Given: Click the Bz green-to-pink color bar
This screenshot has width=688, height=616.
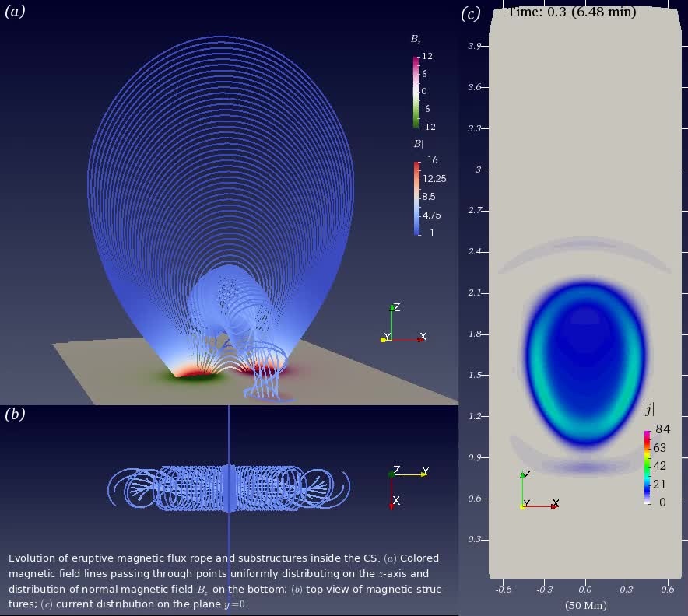Looking at the screenshot, I should click(x=416, y=92).
